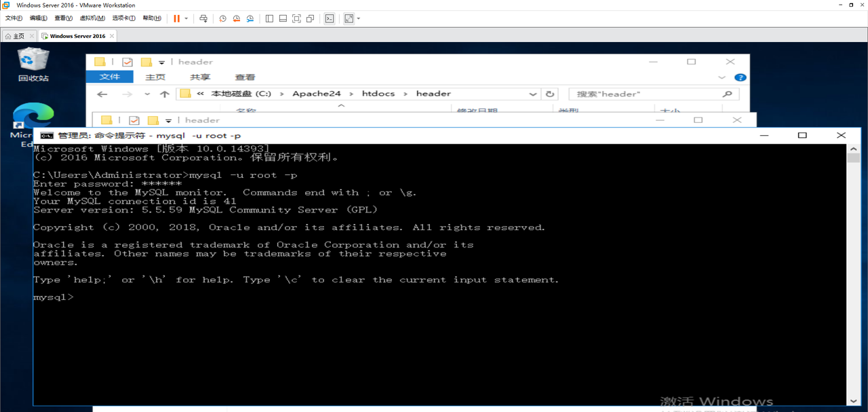Open the 查看(V) menu in VMware

click(64, 18)
